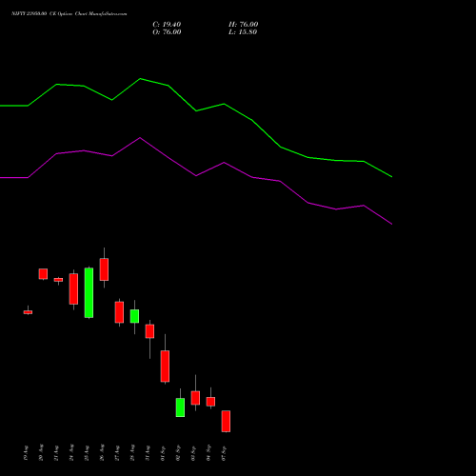This screenshot has height=476, width=476.
Task: Click the 28 Aug date label
Action: (132, 453)
